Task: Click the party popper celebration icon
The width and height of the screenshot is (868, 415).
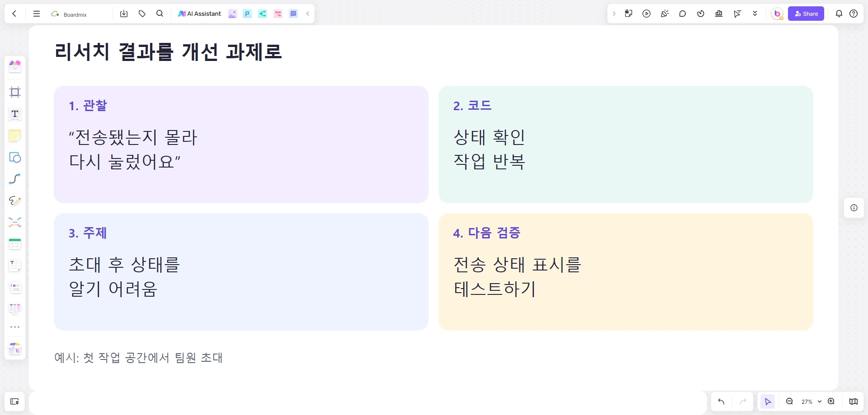Action: (x=665, y=14)
